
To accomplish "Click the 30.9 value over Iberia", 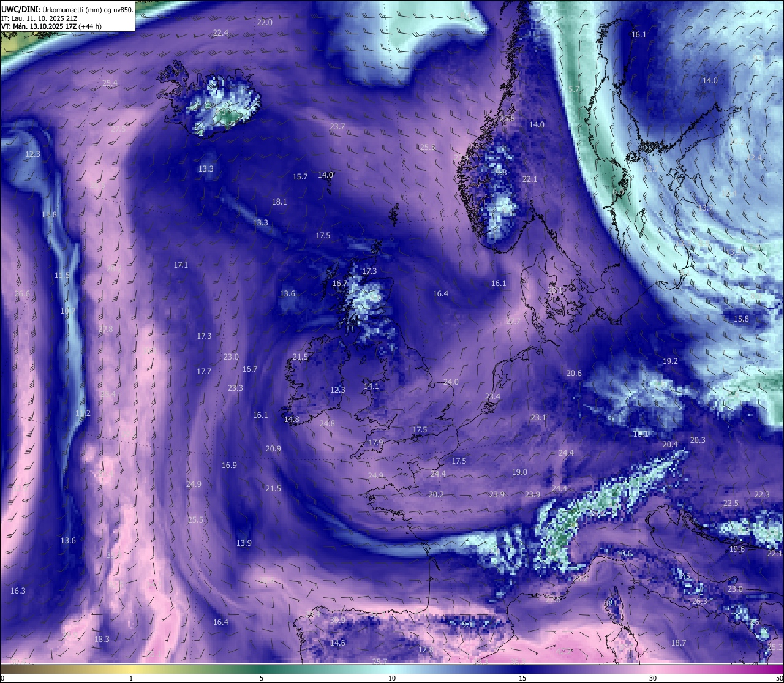I will pos(337,620).
